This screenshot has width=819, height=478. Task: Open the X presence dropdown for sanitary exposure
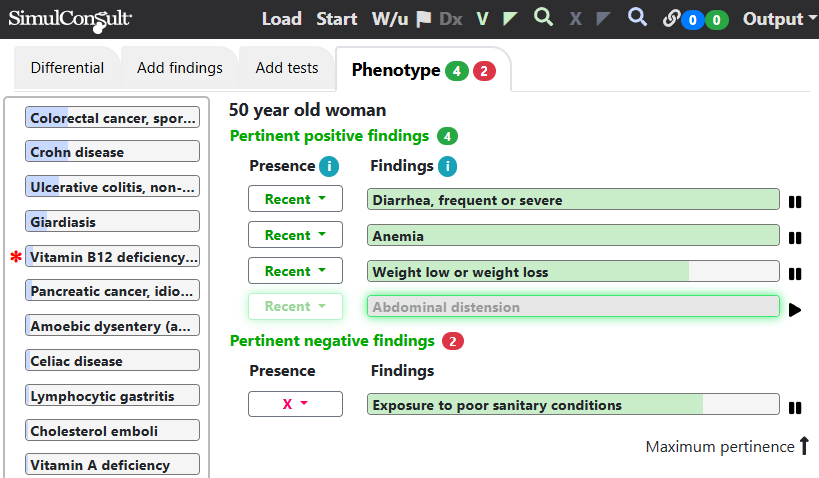coord(295,404)
